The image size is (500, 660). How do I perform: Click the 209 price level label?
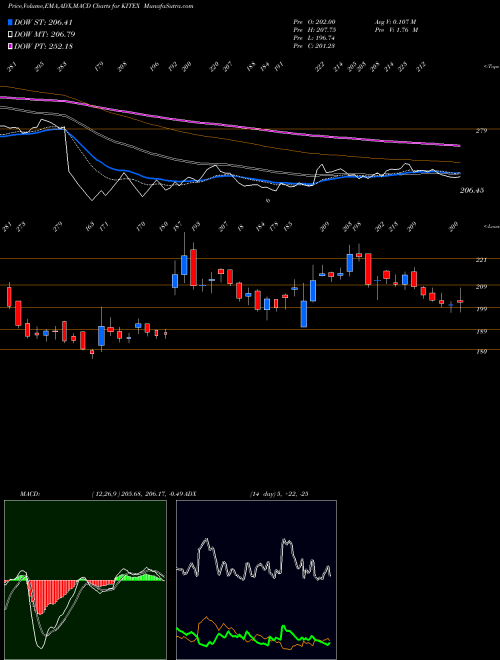(481, 287)
